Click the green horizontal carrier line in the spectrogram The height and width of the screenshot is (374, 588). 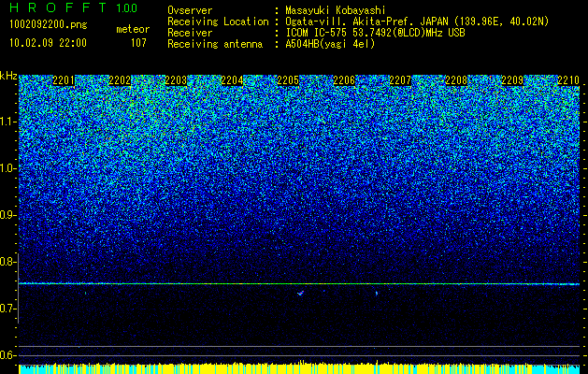pyautogui.click(x=299, y=284)
